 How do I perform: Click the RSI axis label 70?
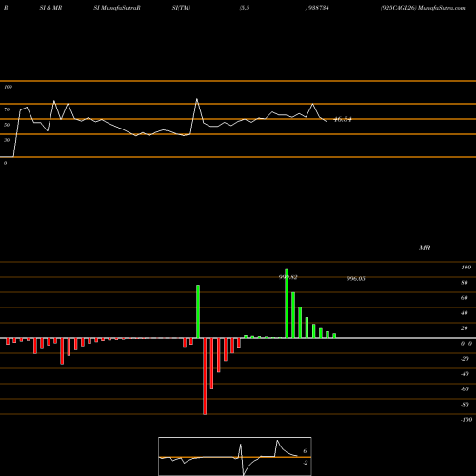coord(7,109)
